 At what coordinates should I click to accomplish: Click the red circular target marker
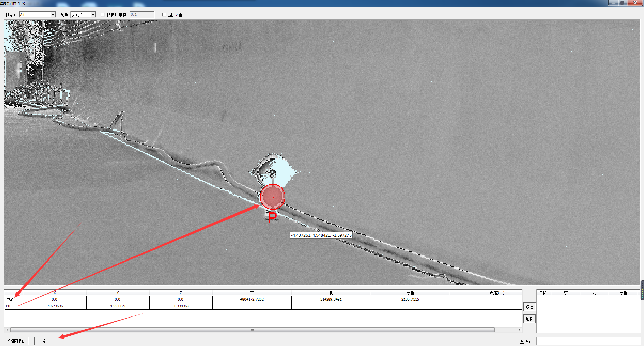[273, 197]
